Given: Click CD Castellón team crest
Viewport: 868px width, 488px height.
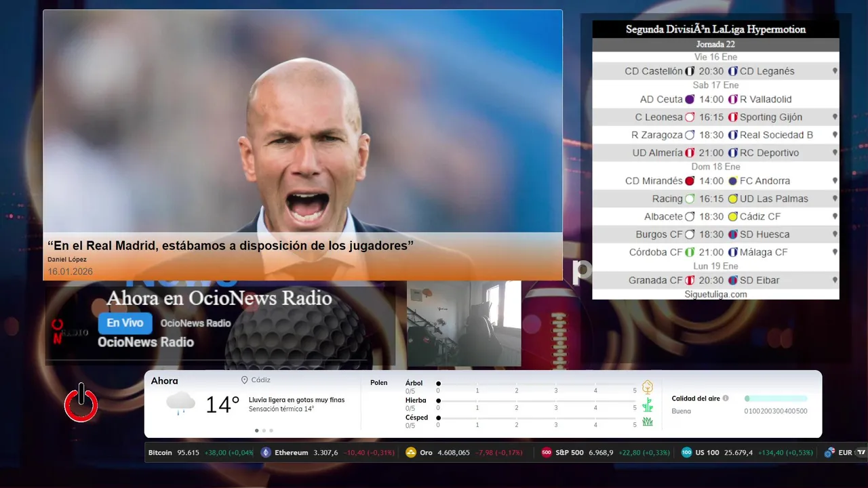Looking at the screenshot, I should pyautogui.click(x=690, y=71).
